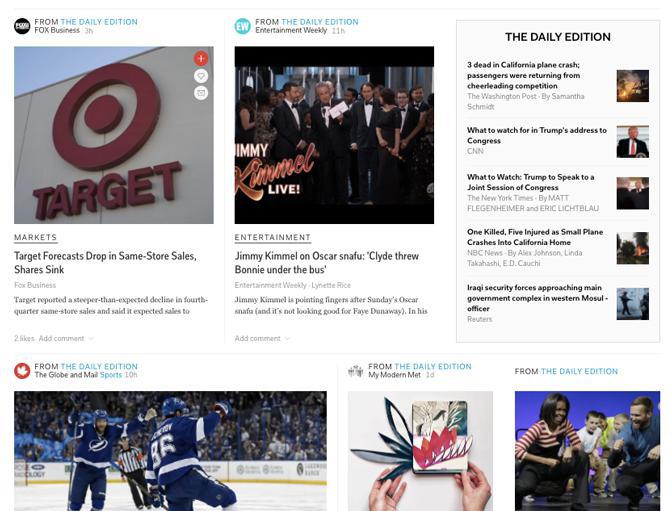Click the Sports link next to Globe and Mail
Viewport: 672px width, 511px height.
click(x=111, y=375)
